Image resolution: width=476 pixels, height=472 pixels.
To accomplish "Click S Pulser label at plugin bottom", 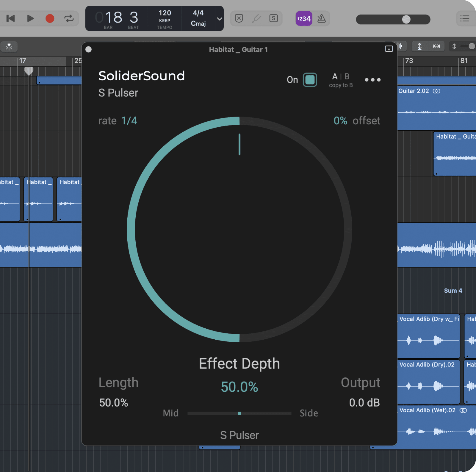I will [x=239, y=435].
